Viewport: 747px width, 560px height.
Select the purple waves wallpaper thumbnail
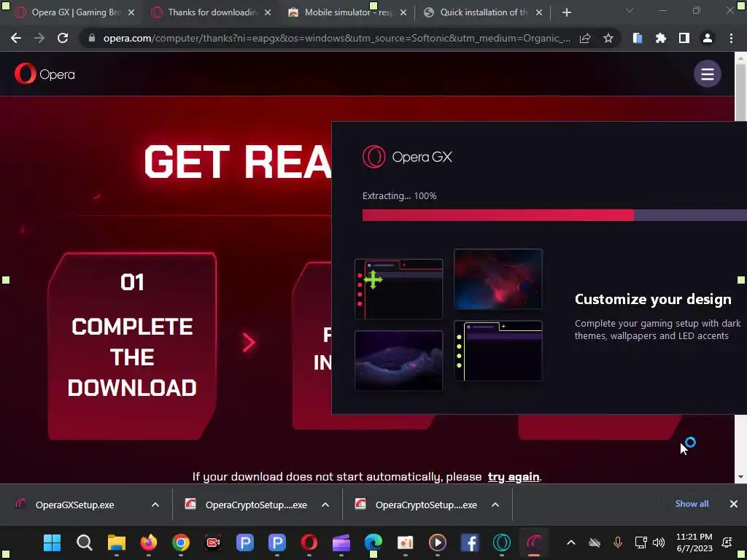tap(399, 360)
